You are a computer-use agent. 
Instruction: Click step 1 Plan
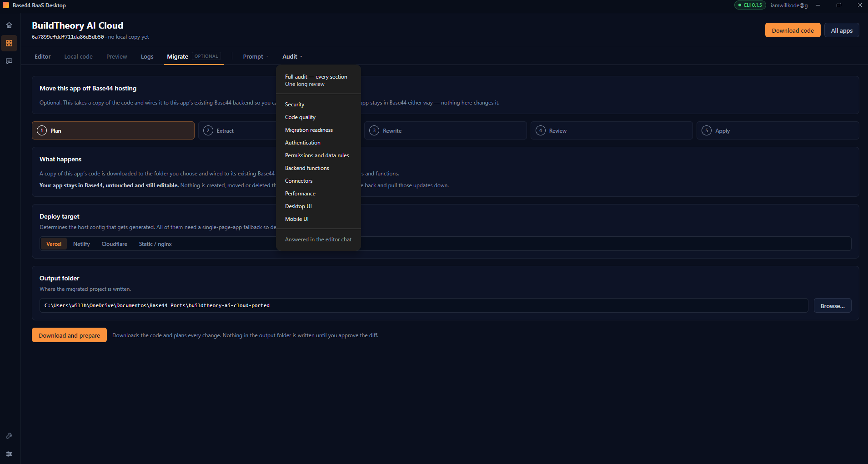[x=113, y=130]
